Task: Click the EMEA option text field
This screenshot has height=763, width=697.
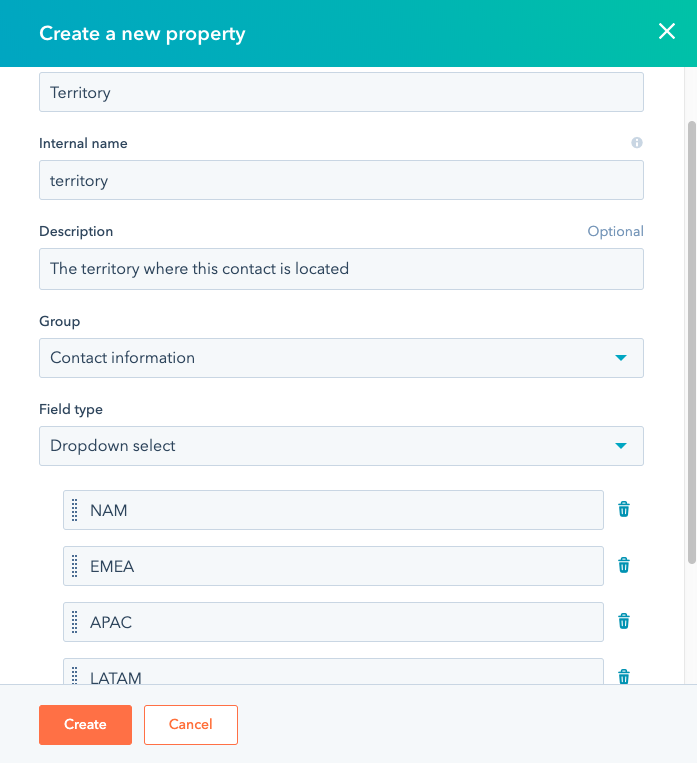Action: tap(340, 566)
